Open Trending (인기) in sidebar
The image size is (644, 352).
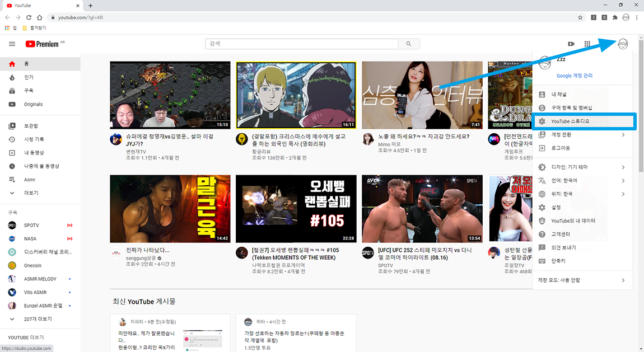pos(40,77)
